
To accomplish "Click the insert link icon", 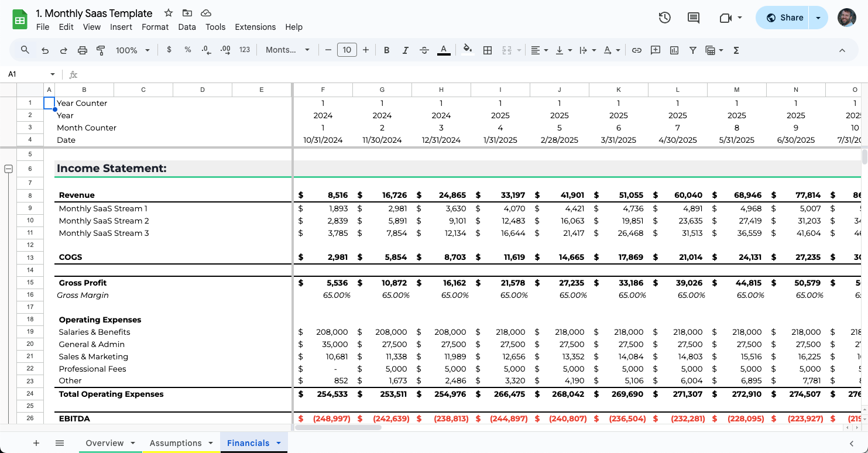I will (637, 50).
